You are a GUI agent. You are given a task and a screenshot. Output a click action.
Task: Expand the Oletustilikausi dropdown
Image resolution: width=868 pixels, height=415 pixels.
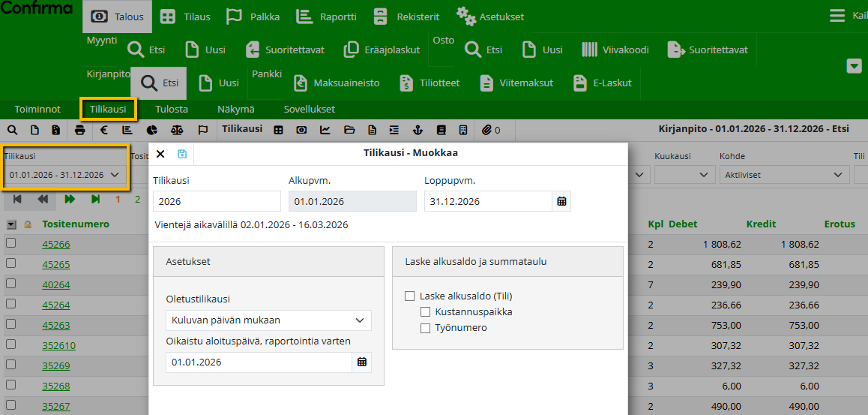268,320
